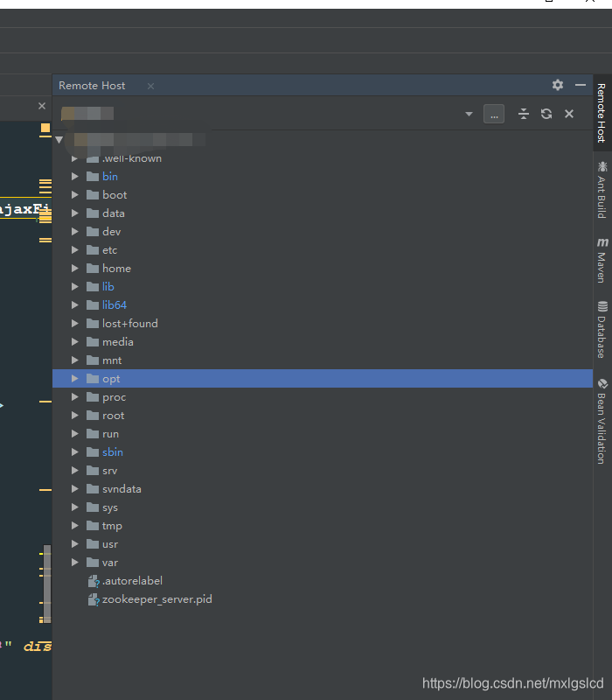This screenshot has width=612, height=700.
Task: Click the svndata folder icon
Action: coord(93,489)
